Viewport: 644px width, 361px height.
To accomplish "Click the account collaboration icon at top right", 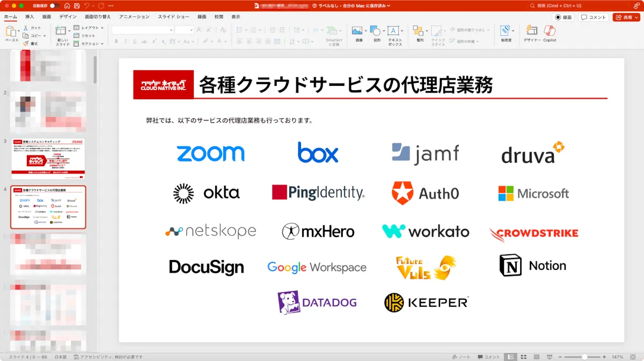I will [636, 5].
